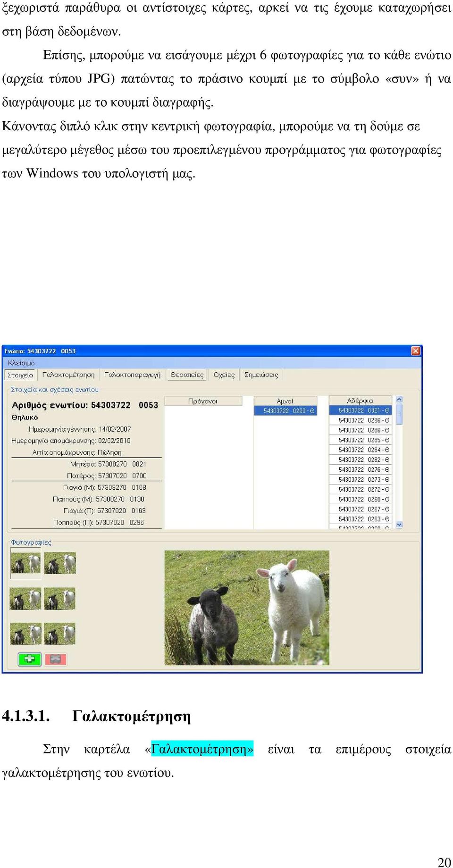The image size is (453, 868).
Task: Select the first thumbnail in middle row
Action: coord(25,599)
